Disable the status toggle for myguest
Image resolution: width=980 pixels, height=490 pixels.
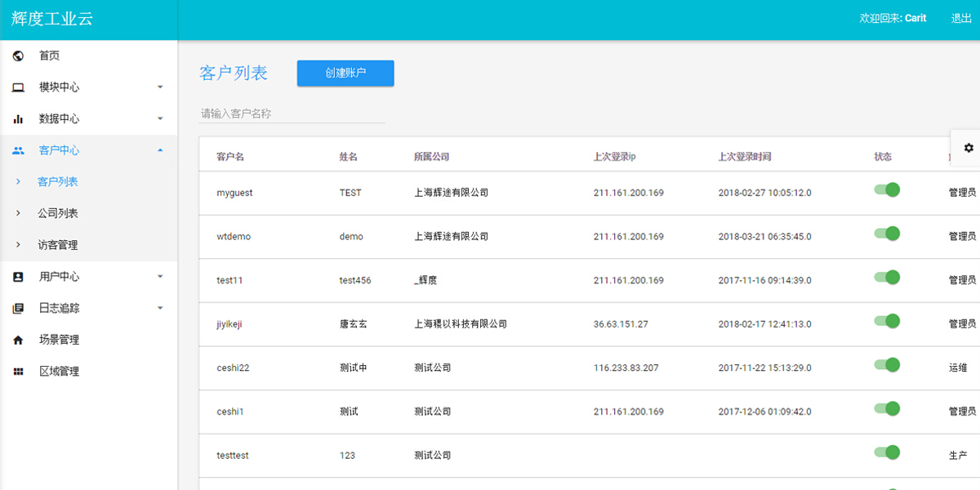coord(887,189)
